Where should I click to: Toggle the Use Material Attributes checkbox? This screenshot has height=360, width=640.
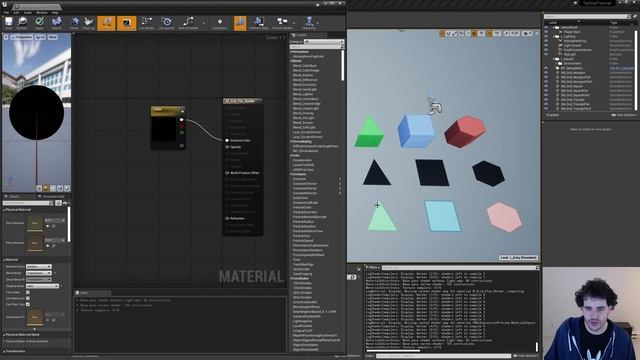click(x=28, y=298)
